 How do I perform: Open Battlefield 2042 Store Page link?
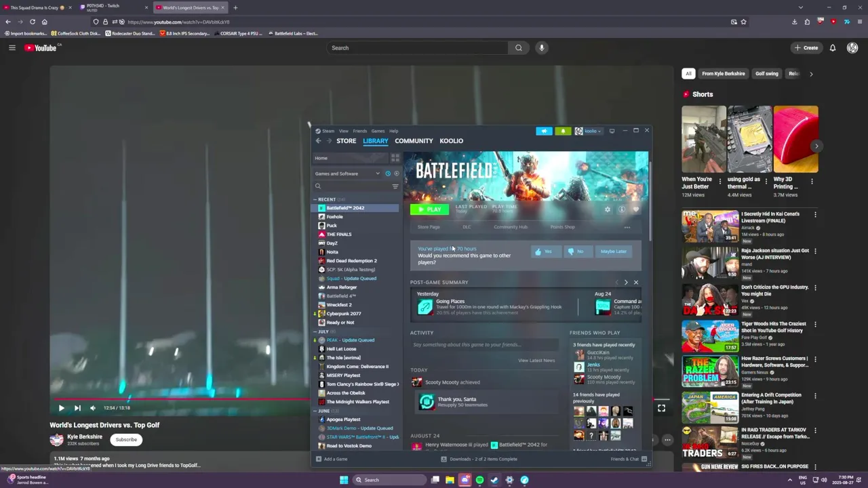click(429, 227)
